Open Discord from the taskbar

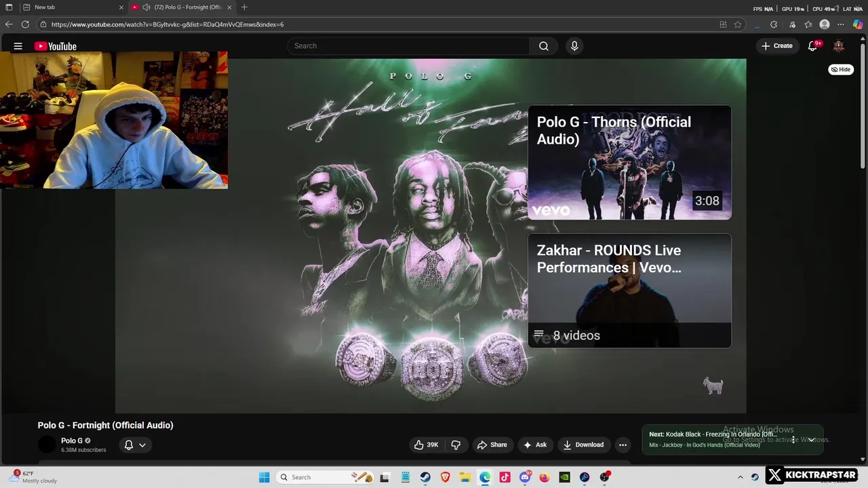(525, 477)
